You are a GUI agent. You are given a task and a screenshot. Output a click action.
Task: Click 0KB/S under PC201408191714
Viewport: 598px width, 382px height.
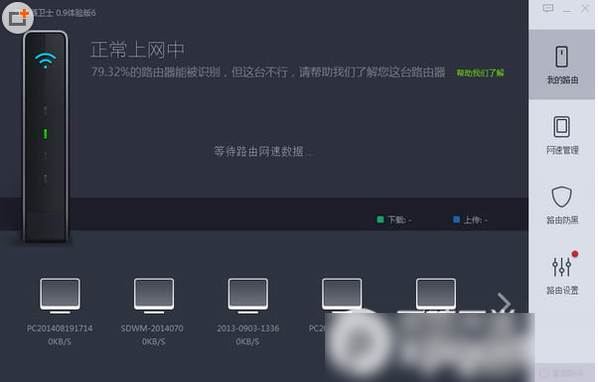click(59, 342)
